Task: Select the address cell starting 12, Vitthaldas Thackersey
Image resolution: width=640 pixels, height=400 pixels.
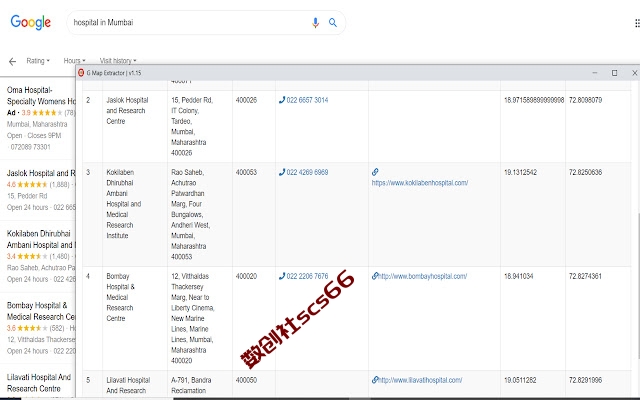Action: pyautogui.click(x=200, y=318)
